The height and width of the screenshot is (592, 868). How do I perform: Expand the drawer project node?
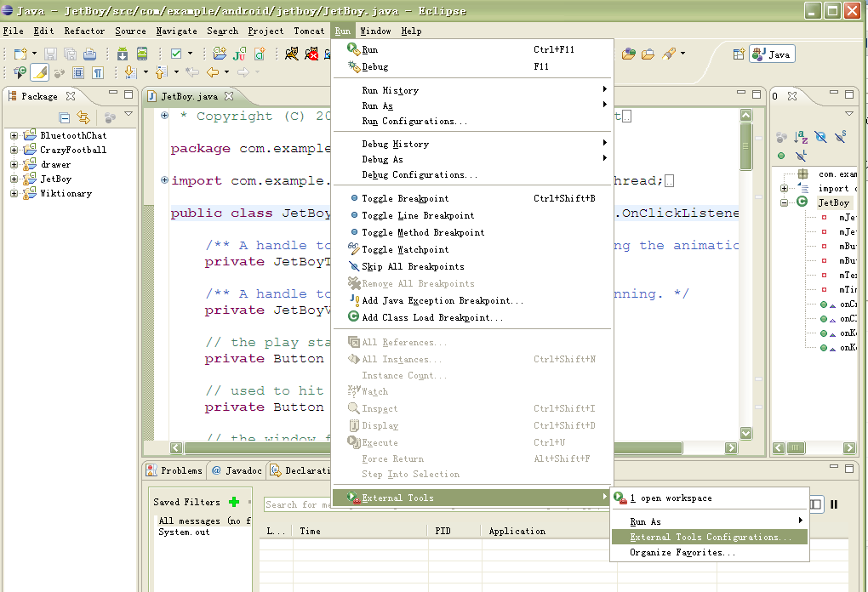(14, 164)
